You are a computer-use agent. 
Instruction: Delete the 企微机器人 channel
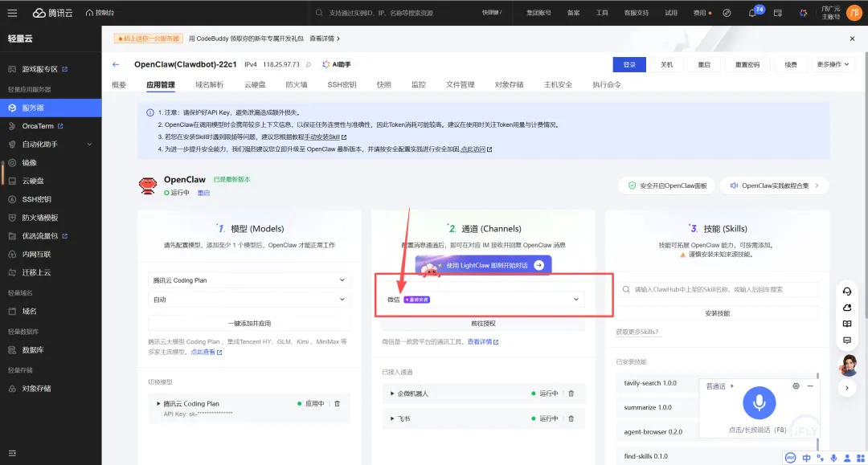tap(571, 394)
